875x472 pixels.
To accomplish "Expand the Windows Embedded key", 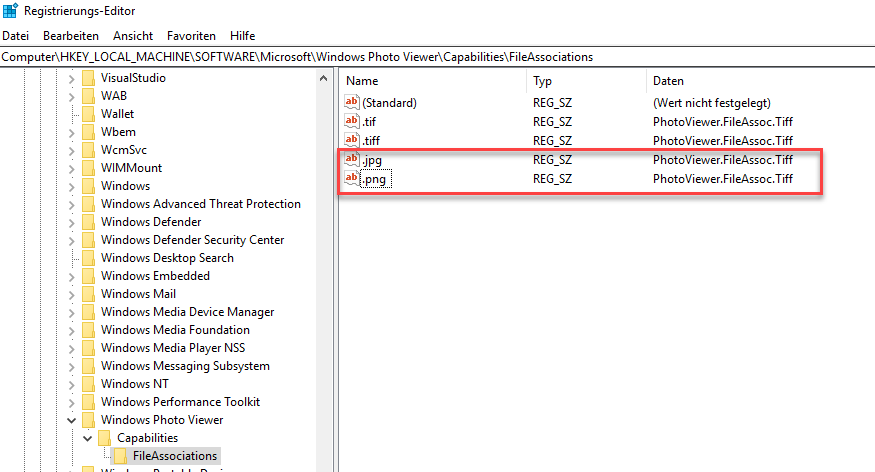I will (71, 277).
